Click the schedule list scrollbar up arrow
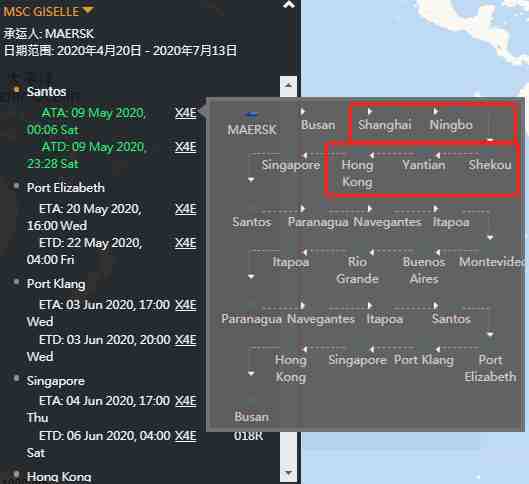Viewport: 529px width, 484px height. tap(288, 85)
